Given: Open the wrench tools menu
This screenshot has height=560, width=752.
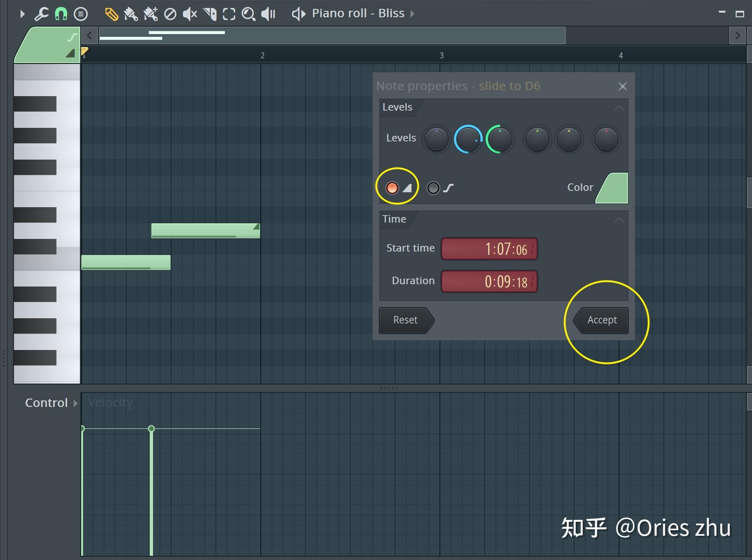Looking at the screenshot, I should (42, 14).
